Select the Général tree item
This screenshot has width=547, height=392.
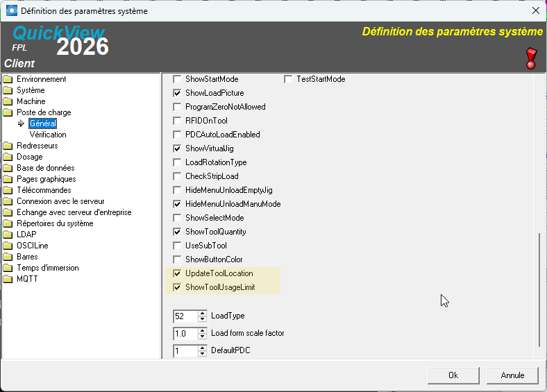[x=42, y=123]
